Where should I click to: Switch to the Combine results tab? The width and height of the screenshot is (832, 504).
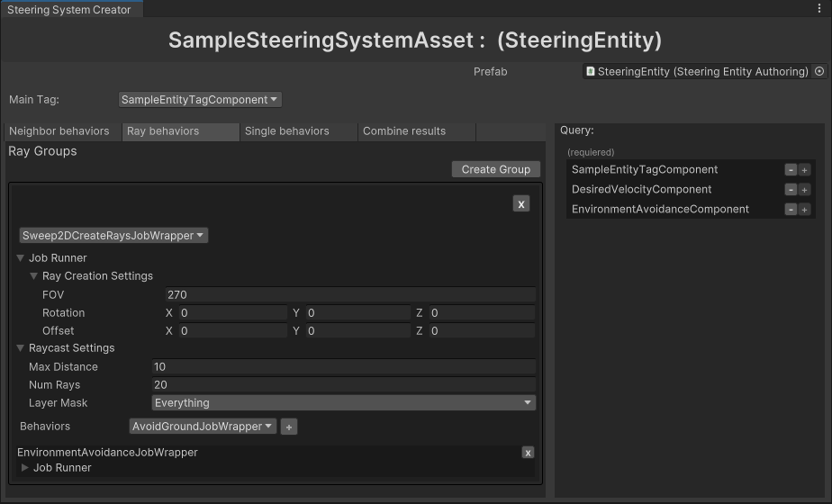404,131
